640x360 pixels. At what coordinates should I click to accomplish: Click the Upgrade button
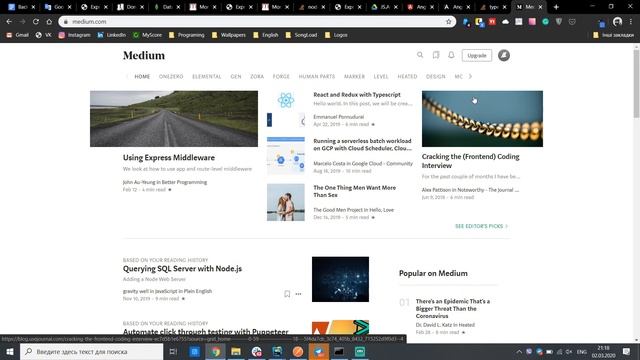tap(477, 56)
